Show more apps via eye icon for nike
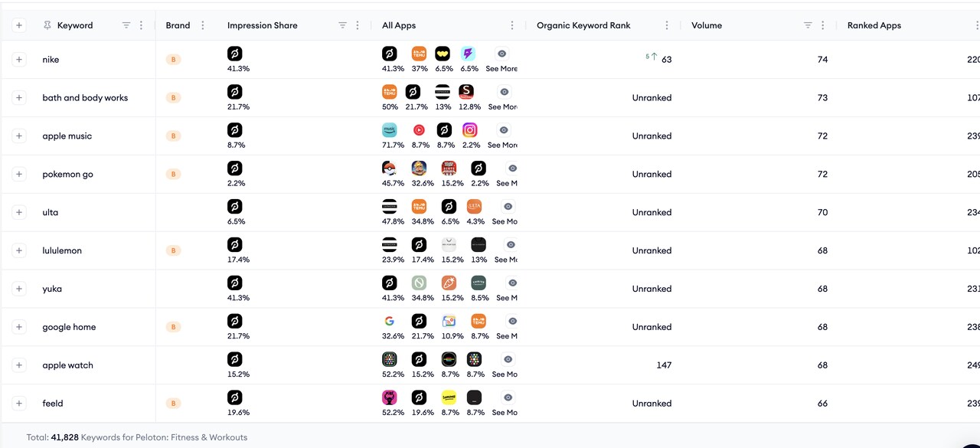 (x=502, y=54)
